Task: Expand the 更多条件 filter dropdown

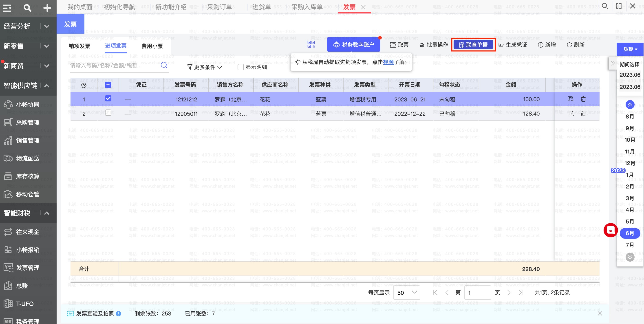Action: pos(204,67)
